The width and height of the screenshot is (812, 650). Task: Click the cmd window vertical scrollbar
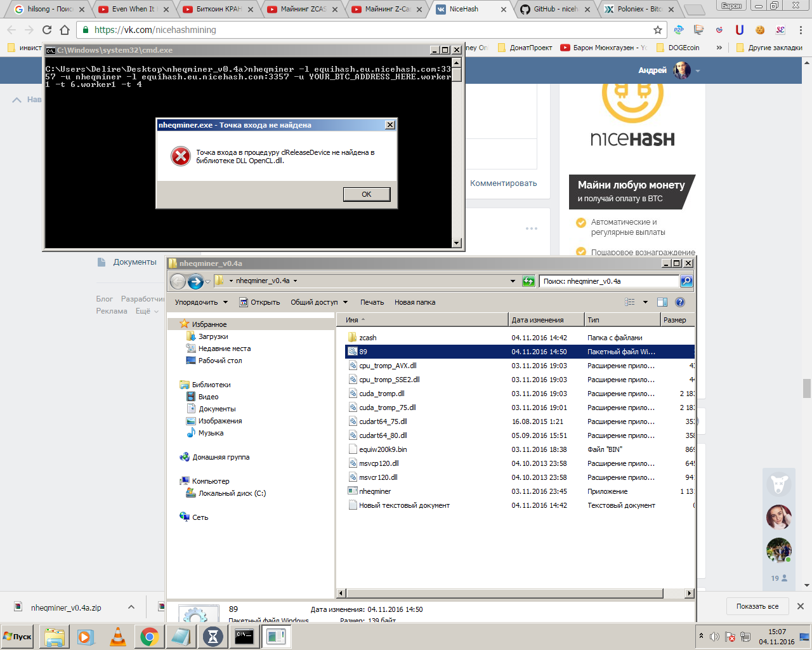point(457,152)
